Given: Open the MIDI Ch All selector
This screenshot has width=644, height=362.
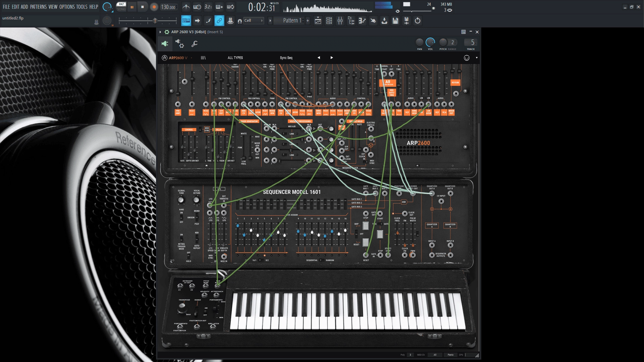Looking at the screenshot, I should pyautogui.click(x=435, y=355).
